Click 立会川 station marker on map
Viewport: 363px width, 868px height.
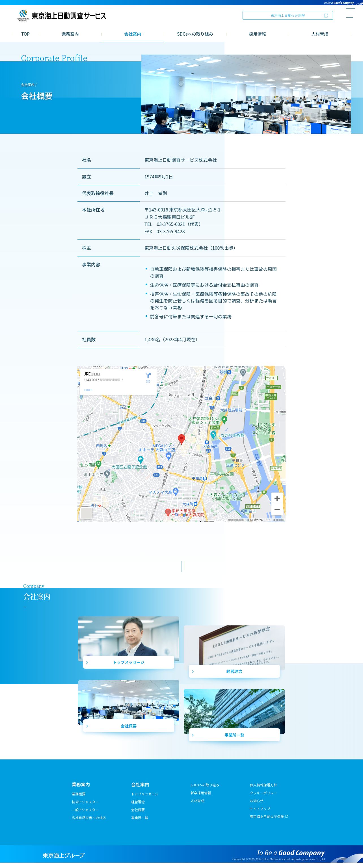tap(218, 398)
